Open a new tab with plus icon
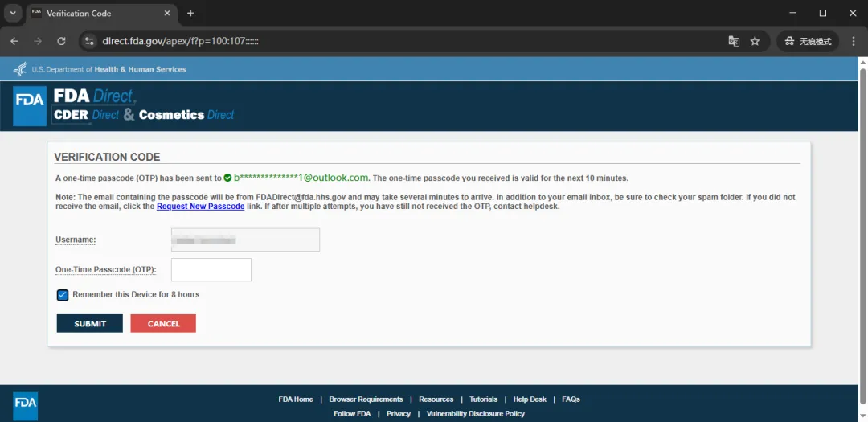 [x=190, y=14]
